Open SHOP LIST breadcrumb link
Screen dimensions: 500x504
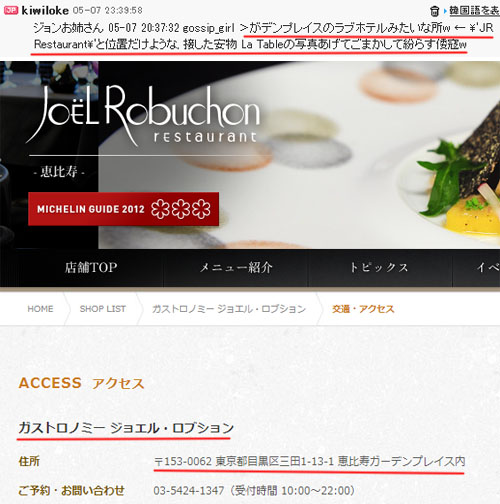[x=103, y=309]
